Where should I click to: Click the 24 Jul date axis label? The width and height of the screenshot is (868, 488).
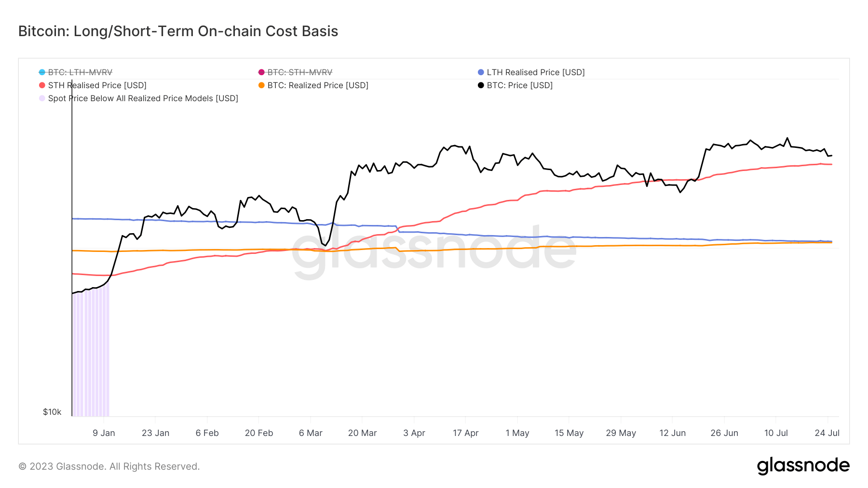tap(827, 433)
